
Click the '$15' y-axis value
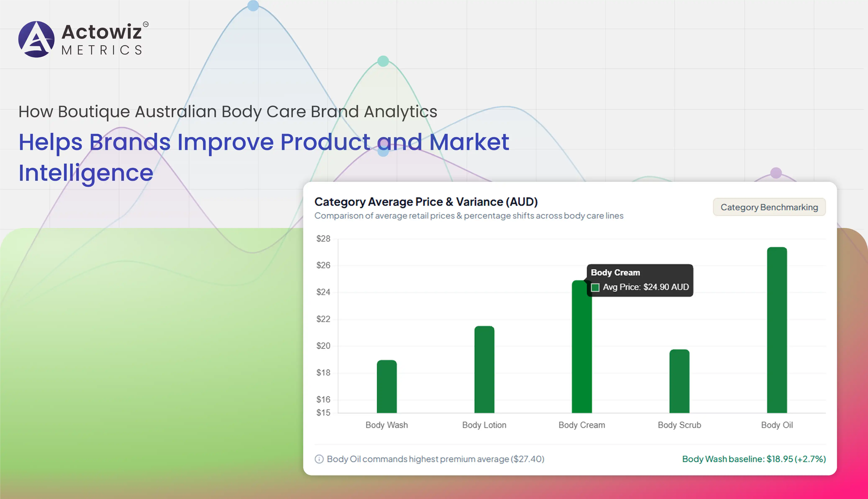coord(323,413)
